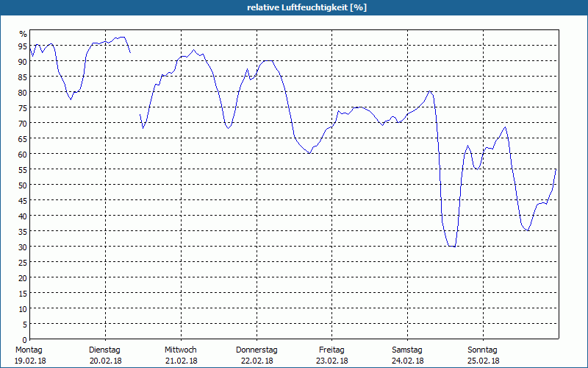Select the y-axis value 20
This screenshot has height=368, width=588.
23,278
